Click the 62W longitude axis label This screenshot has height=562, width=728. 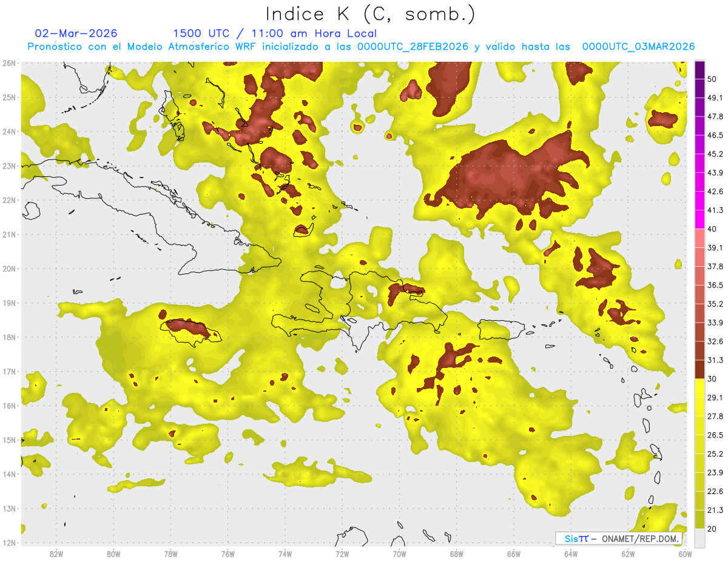628,554
